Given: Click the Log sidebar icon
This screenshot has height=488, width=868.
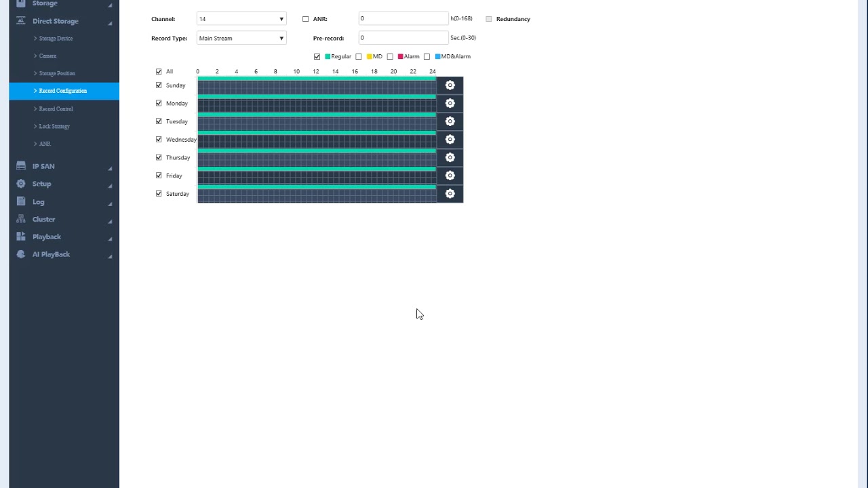Looking at the screenshot, I should [21, 201].
